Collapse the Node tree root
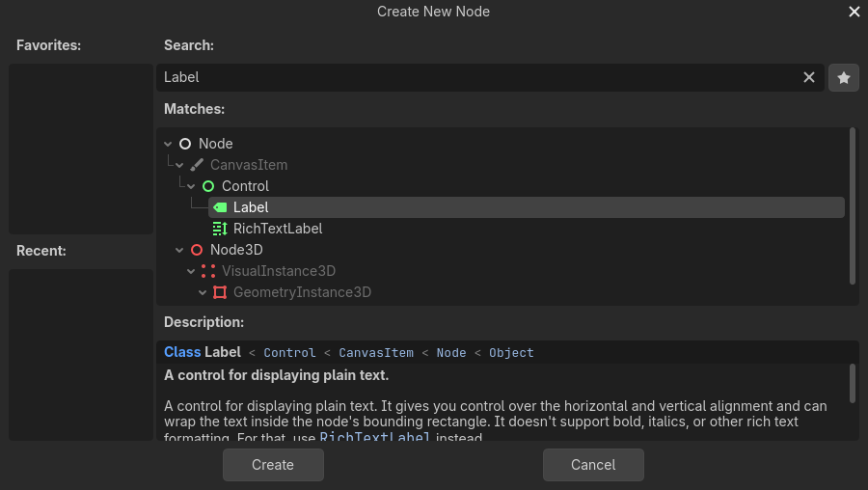Screen dimensions: 868x490 (x=169, y=144)
